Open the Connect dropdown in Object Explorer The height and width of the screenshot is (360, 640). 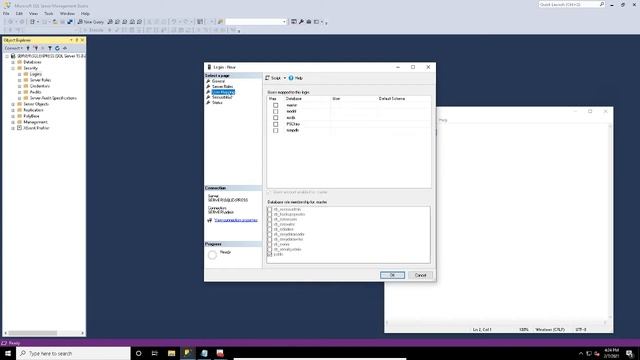[13, 48]
